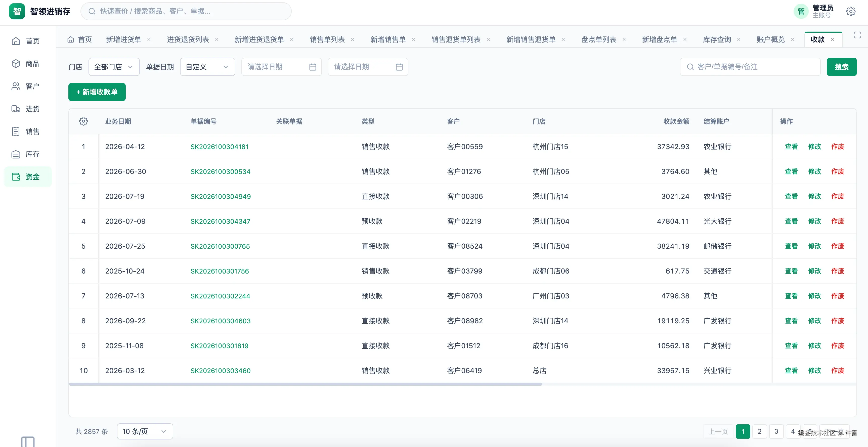Click the 智领进销存 app logo
The width and height of the screenshot is (868, 447).
tap(17, 12)
